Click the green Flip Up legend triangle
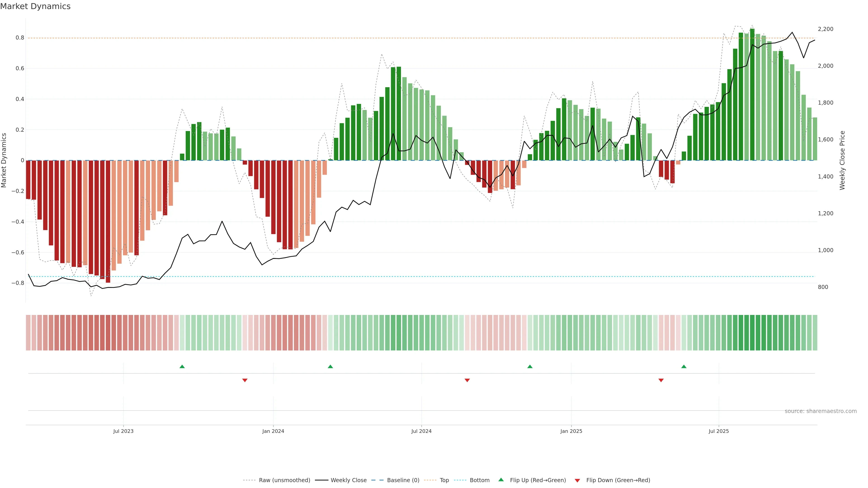 501,480
